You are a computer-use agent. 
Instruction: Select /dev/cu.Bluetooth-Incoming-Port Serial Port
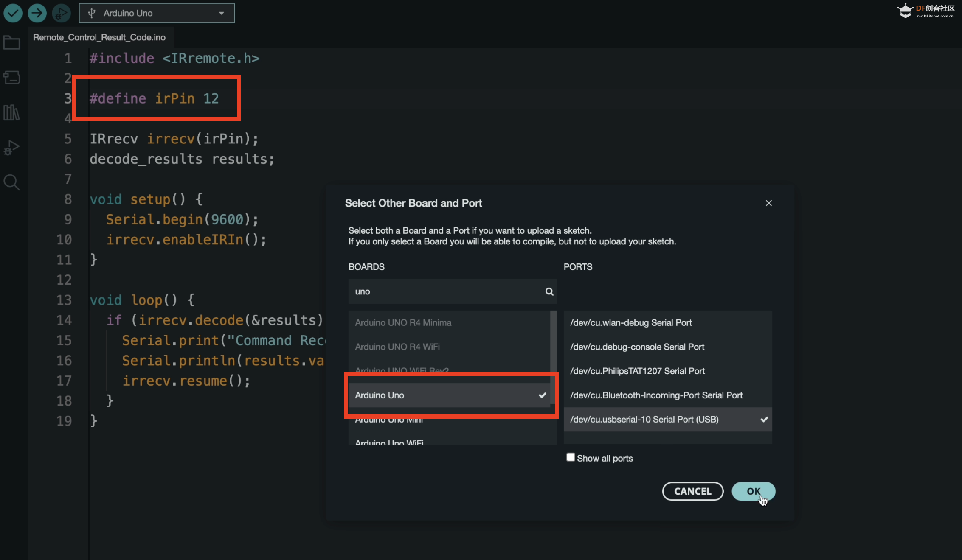click(668, 395)
